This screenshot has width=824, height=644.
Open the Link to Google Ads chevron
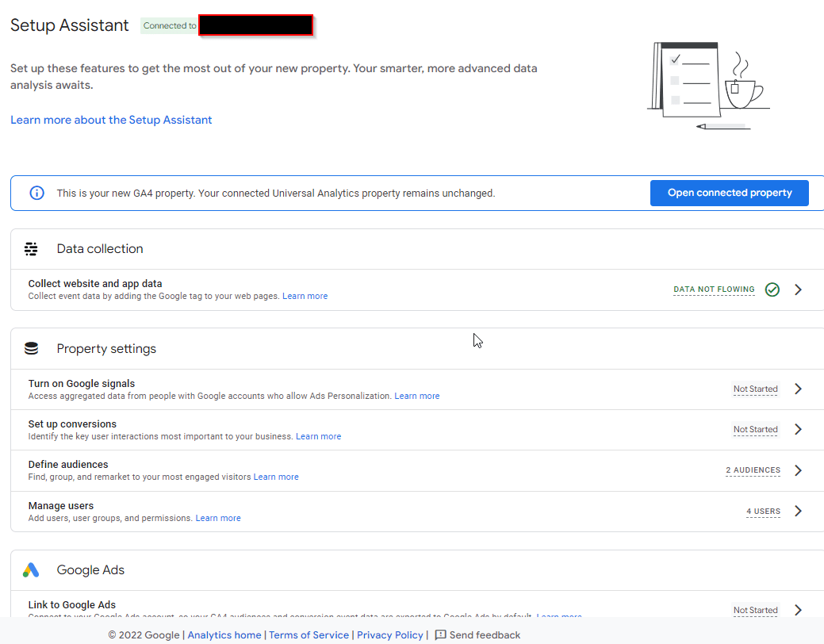(799, 610)
